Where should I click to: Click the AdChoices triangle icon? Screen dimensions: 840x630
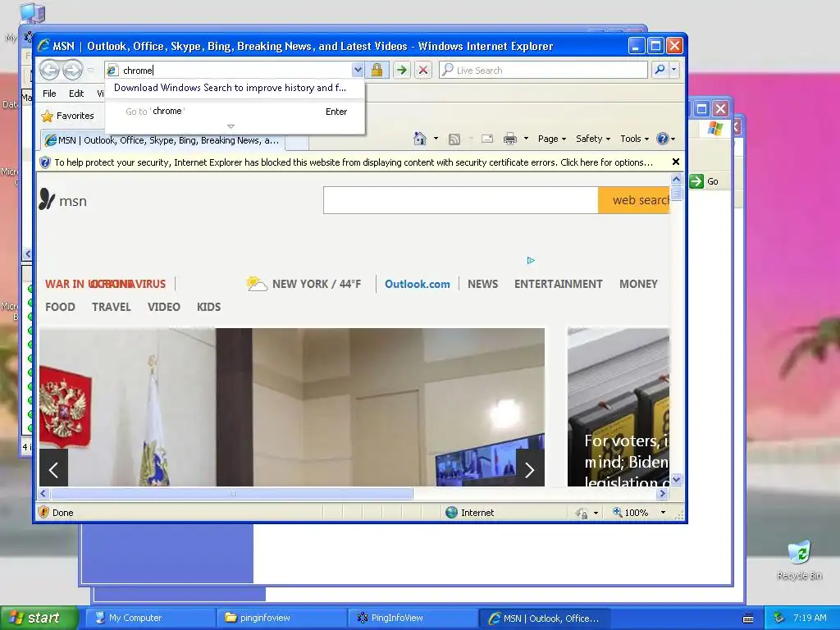click(x=531, y=260)
